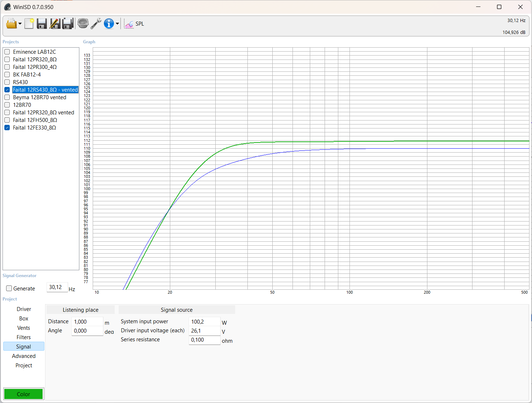Click the Save All multi-floppy icon
Viewport: 532px width, 403px height.
point(68,24)
